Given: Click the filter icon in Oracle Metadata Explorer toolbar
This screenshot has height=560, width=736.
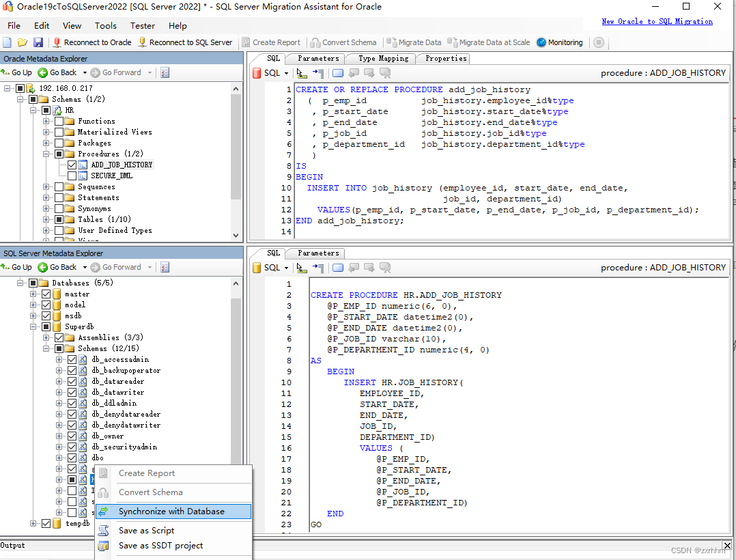Looking at the screenshot, I should tap(165, 72).
